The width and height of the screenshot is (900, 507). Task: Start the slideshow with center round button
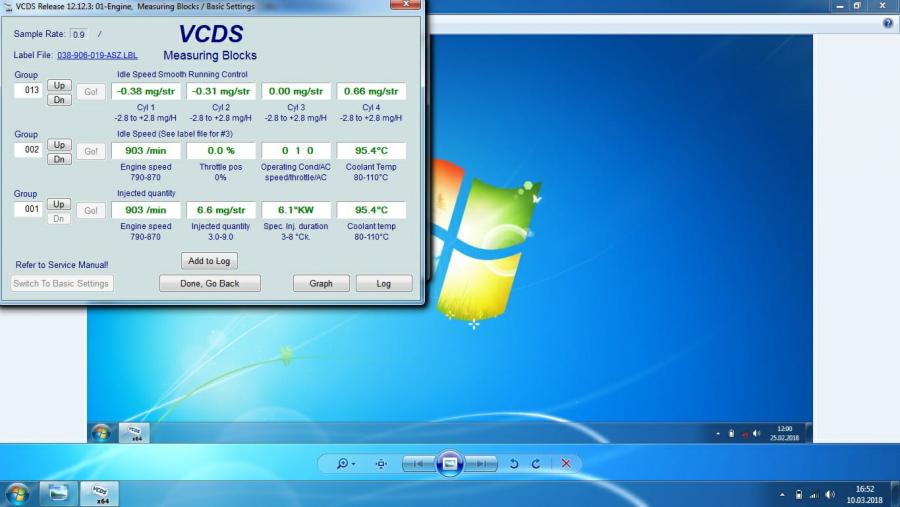point(450,464)
